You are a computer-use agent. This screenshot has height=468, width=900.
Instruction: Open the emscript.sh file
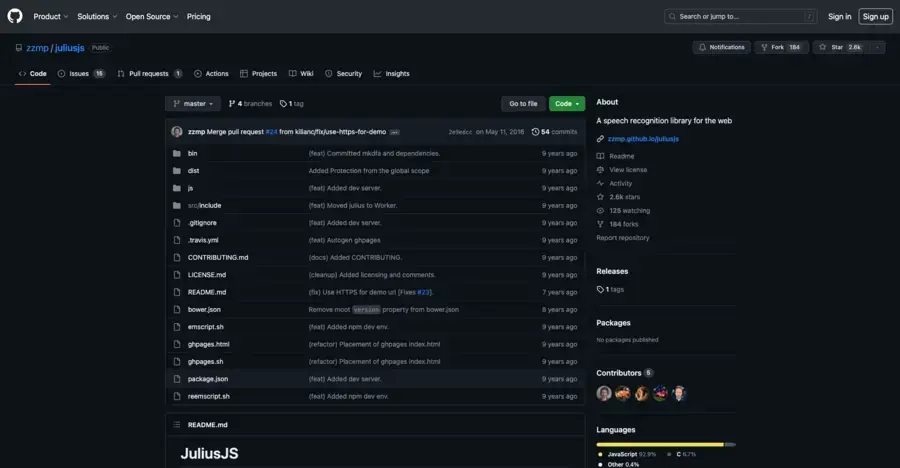click(205, 327)
